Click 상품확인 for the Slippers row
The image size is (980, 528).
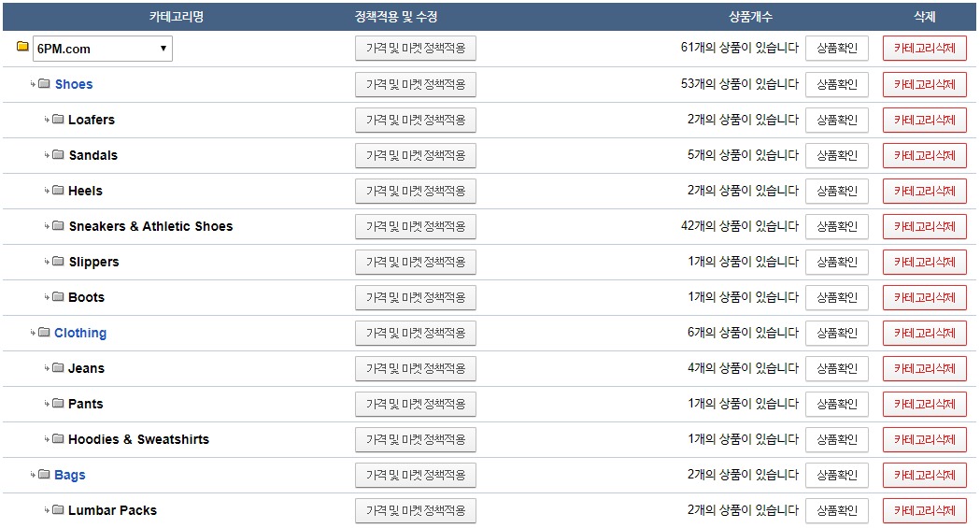click(x=837, y=262)
